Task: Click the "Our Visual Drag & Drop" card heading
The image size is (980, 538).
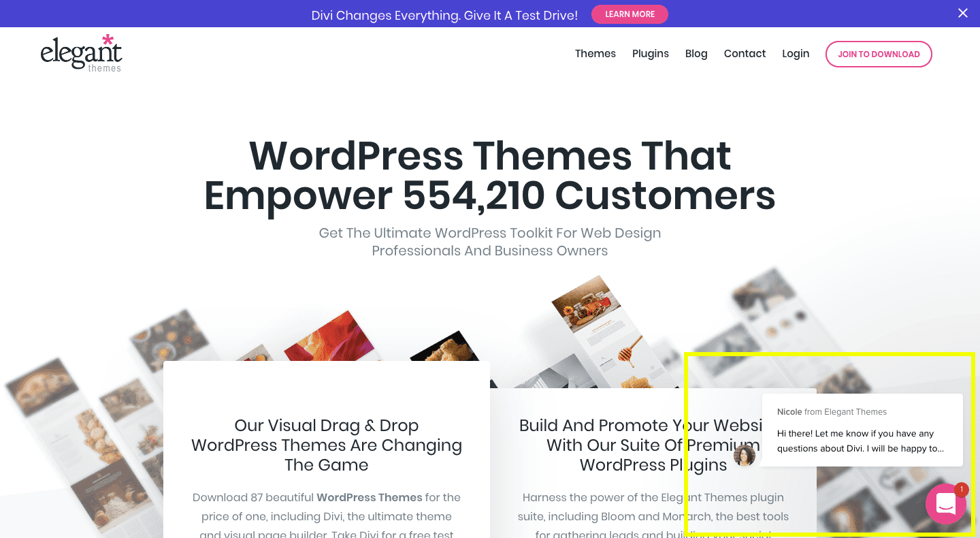Action: (x=327, y=445)
